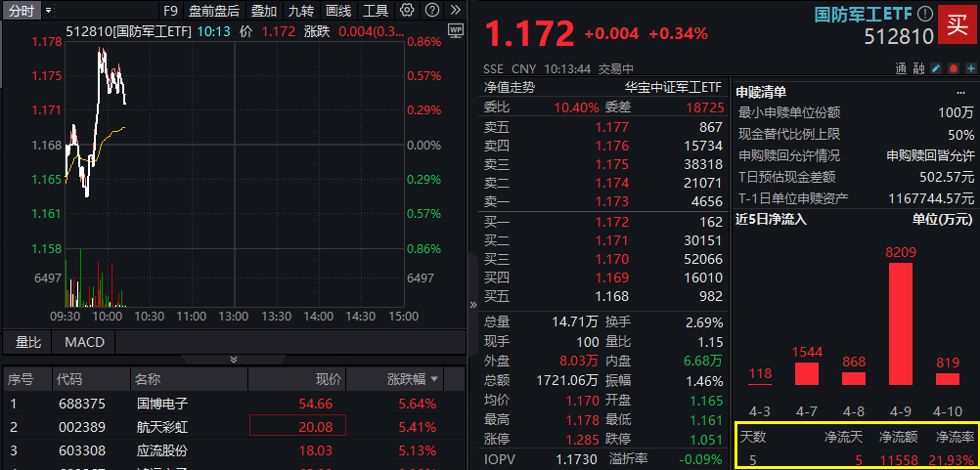Click the large 1.172 current price
Screen dimensions: 980x470
tap(529, 33)
